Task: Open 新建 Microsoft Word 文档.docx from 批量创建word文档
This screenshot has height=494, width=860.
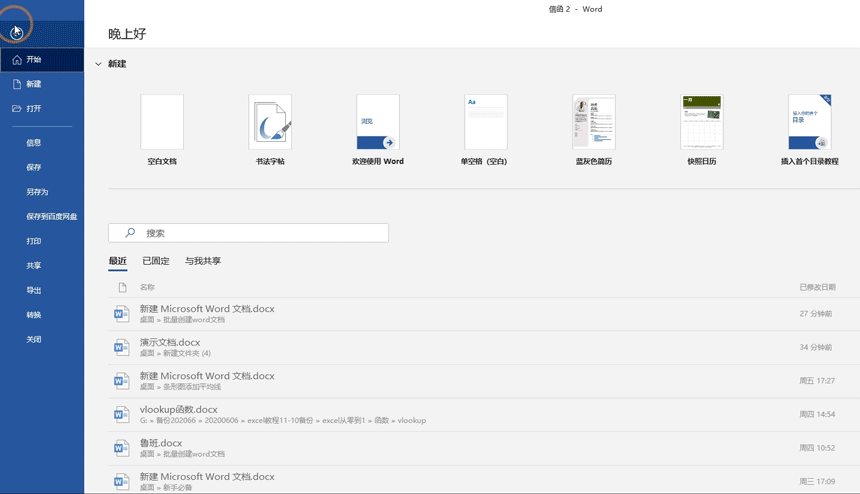Action: tap(484, 314)
